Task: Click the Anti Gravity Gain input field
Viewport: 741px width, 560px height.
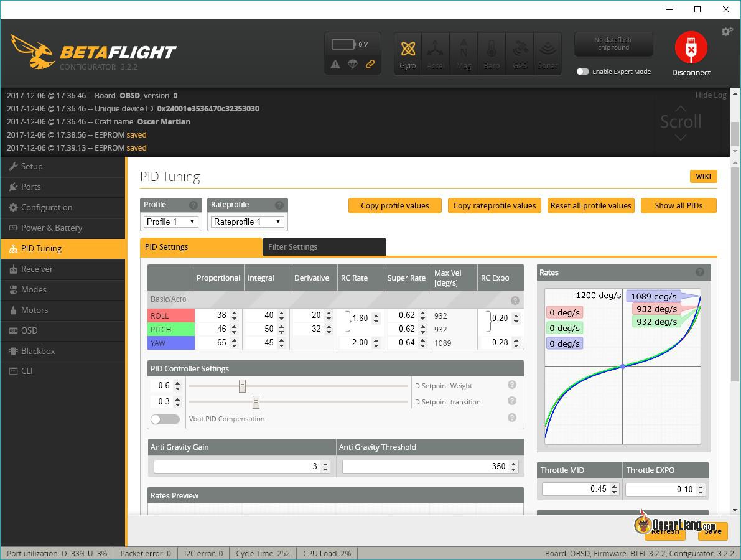Action: click(x=236, y=465)
